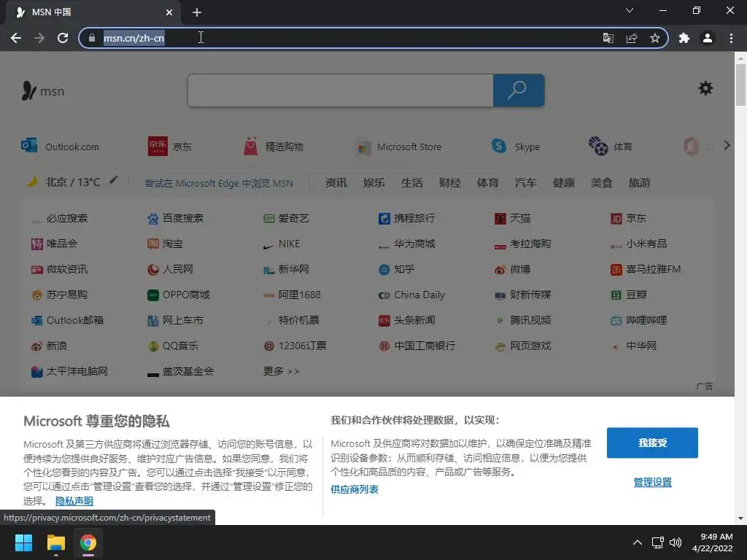Click Chrome icon on taskbar
Viewport: 747px width, 560px height.
pos(88,542)
